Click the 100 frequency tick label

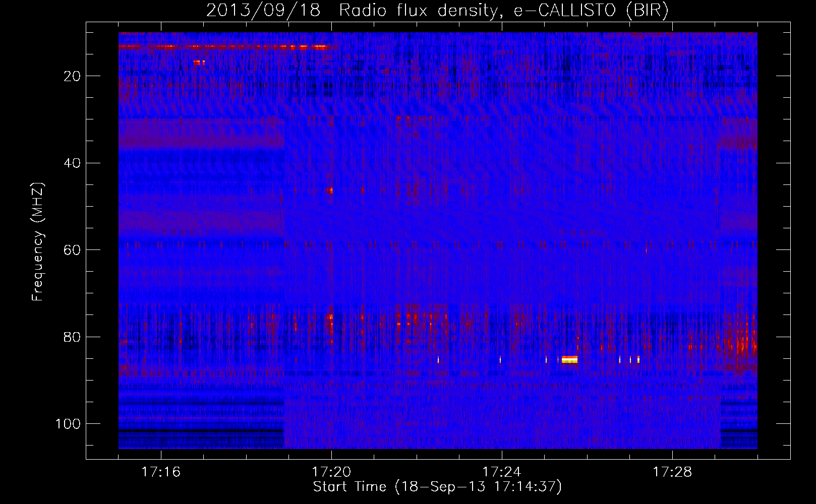click(68, 424)
